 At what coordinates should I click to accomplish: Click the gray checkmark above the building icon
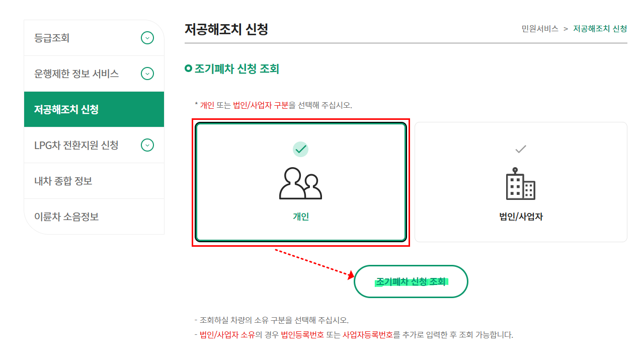521,148
